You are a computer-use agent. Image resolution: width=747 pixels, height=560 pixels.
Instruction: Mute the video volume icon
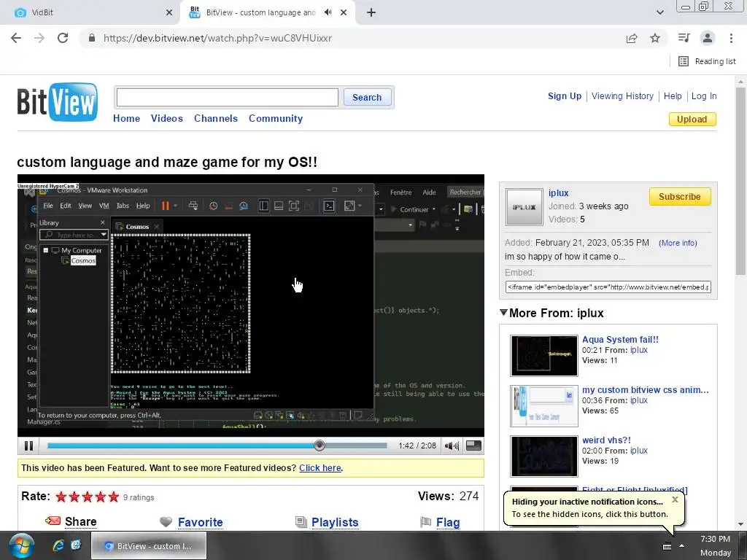(451, 446)
